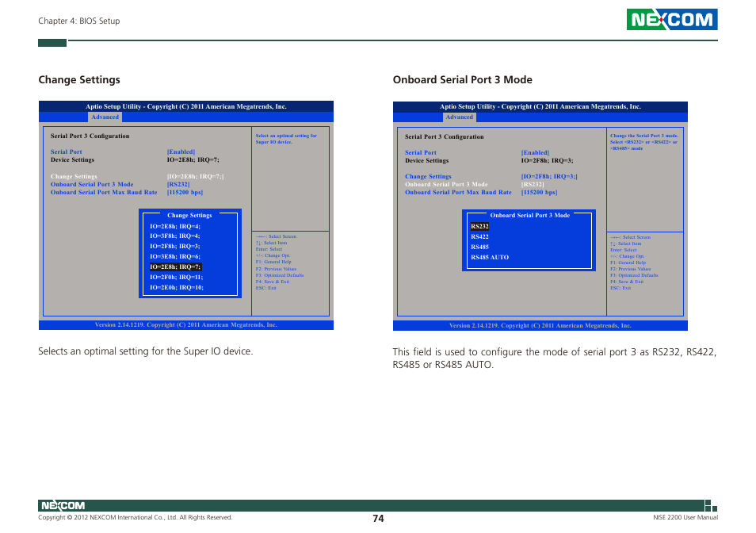Select the Advanced tab in the Serial Port 3 Mode BIOS screenshot

[459, 117]
